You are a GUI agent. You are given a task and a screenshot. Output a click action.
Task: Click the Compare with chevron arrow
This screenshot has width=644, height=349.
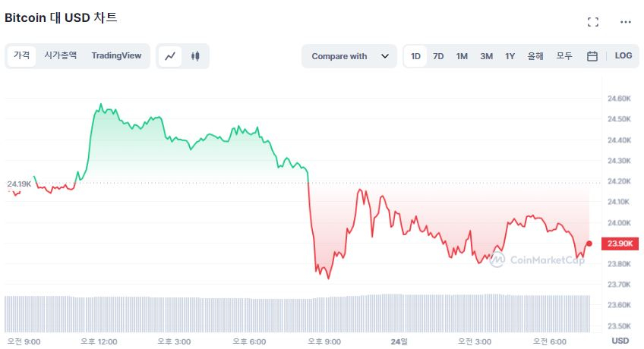(385, 56)
